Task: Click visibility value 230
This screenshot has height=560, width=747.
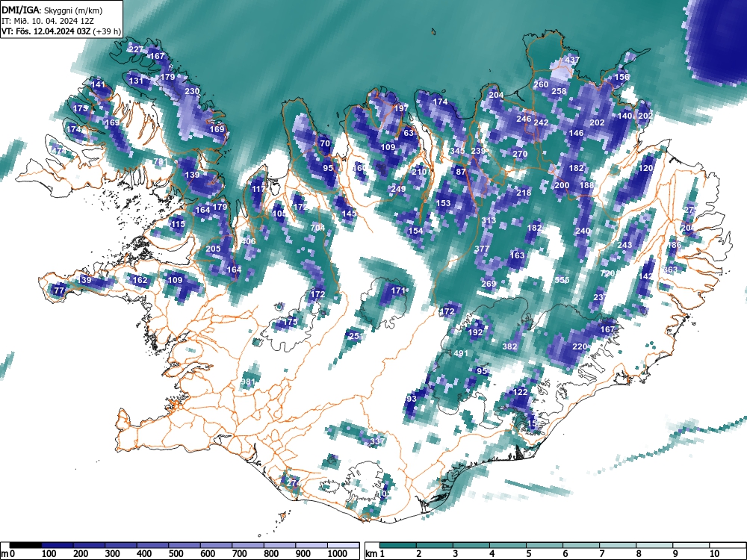Action: 192,91
